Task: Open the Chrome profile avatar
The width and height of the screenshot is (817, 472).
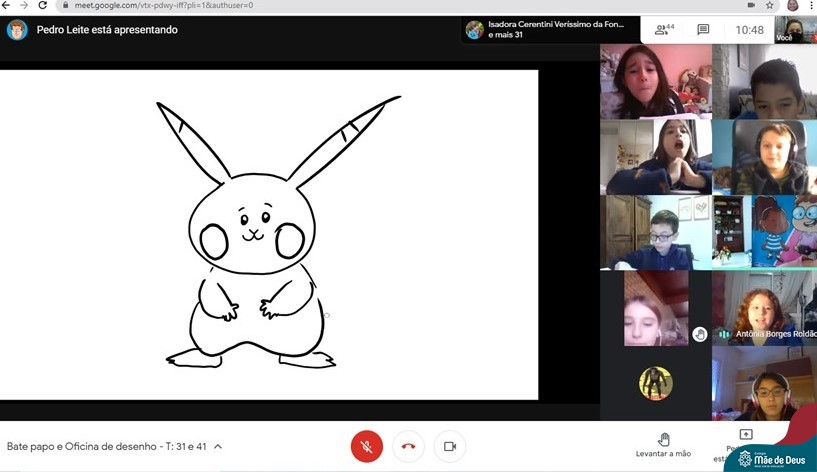Action: click(x=792, y=5)
